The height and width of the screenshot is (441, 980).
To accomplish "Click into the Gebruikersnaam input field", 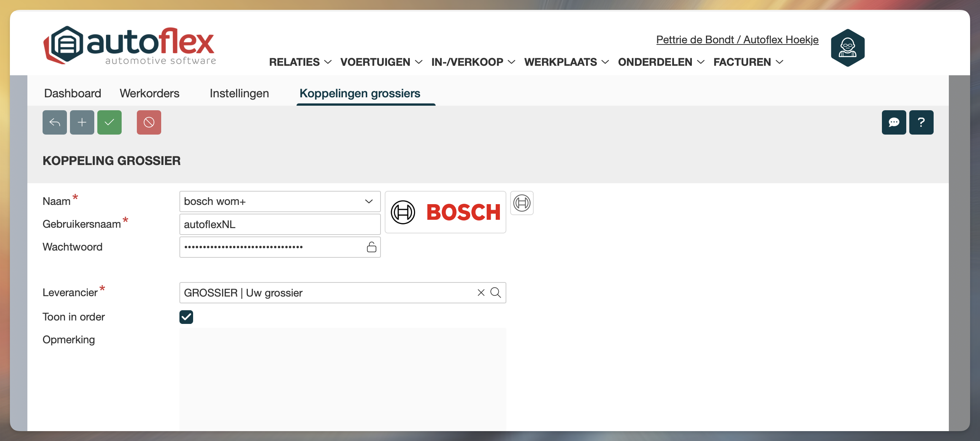I will click(x=280, y=224).
